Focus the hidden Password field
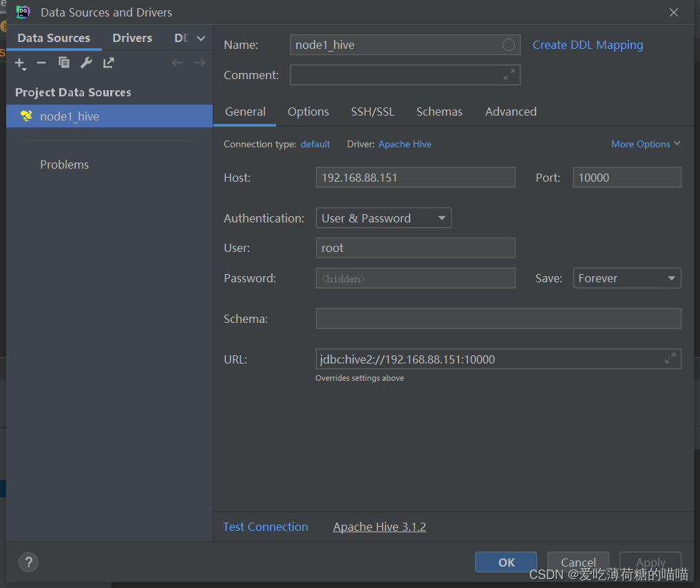Image resolution: width=700 pixels, height=588 pixels. tap(415, 278)
